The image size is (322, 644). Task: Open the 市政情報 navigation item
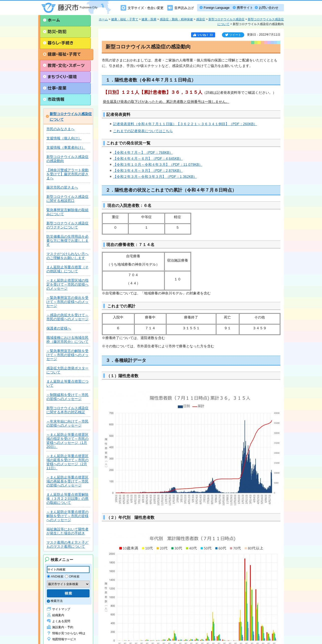click(x=65, y=100)
